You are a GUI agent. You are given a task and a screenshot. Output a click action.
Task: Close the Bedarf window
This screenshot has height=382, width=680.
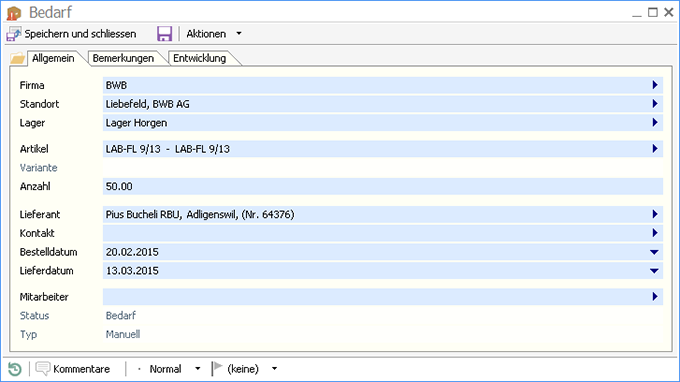669,13
